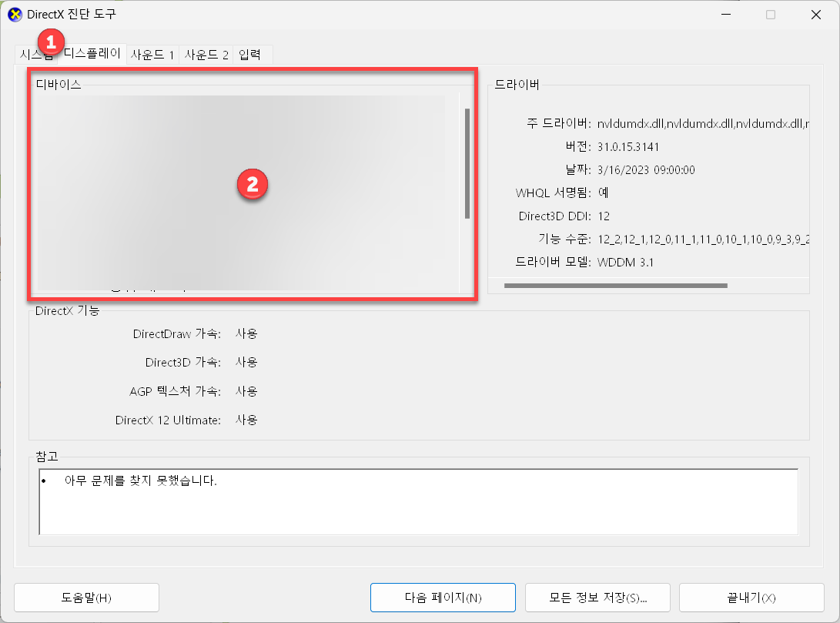
Task: Click the 다음 페이지(N) button
Action: point(443,598)
